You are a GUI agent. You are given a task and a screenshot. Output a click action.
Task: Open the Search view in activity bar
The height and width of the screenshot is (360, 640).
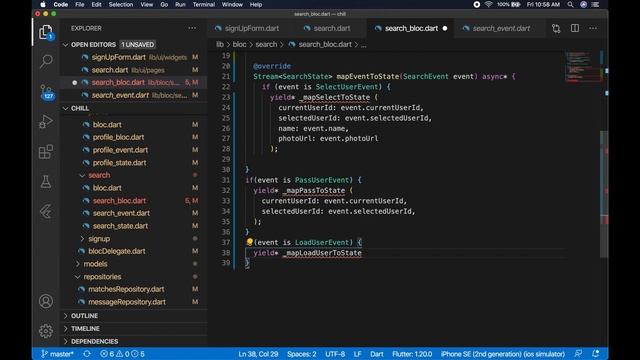click(46, 61)
